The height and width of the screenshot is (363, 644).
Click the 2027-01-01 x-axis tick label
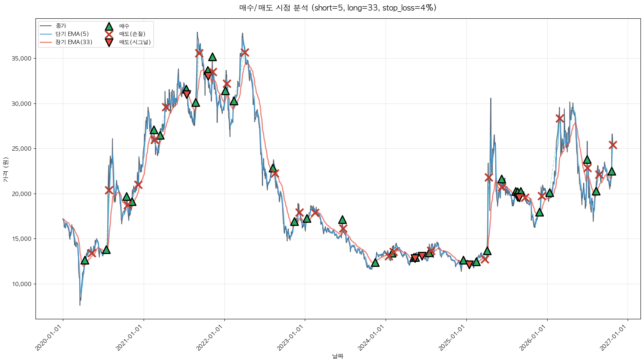[x=614, y=337]
